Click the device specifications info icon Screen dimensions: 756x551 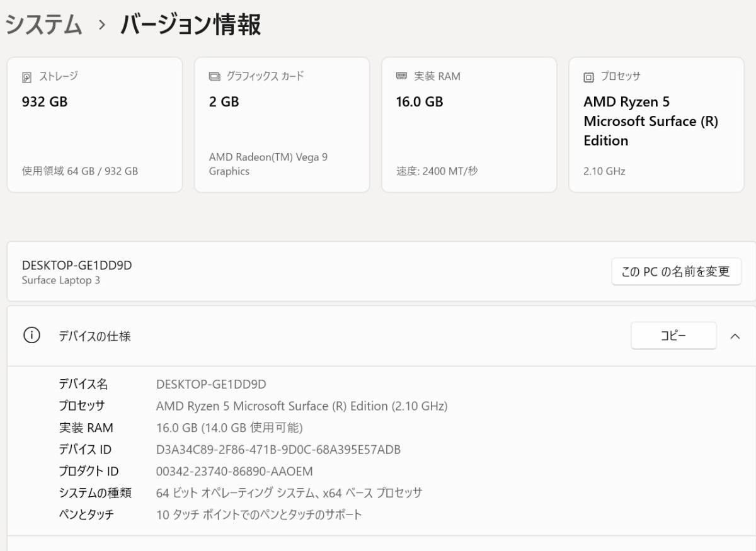pos(31,336)
